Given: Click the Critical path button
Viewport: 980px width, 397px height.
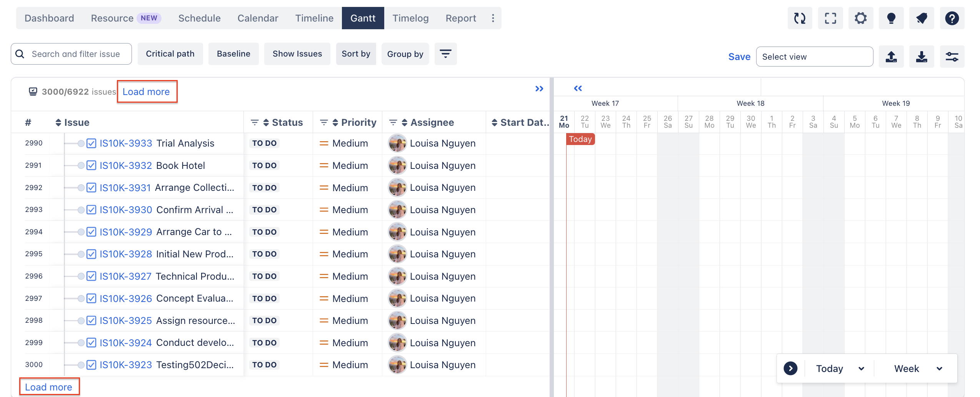Looking at the screenshot, I should pyautogui.click(x=170, y=54).
